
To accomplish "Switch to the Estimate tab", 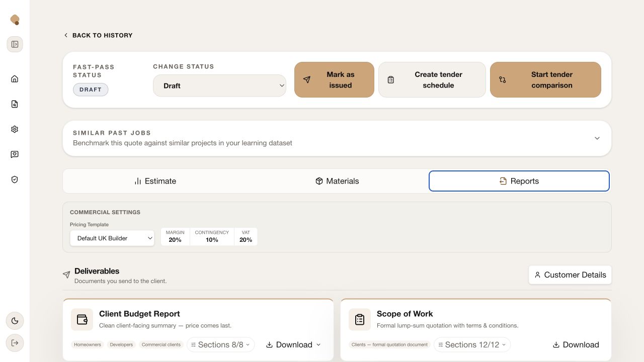I will [x=155, y=181].
